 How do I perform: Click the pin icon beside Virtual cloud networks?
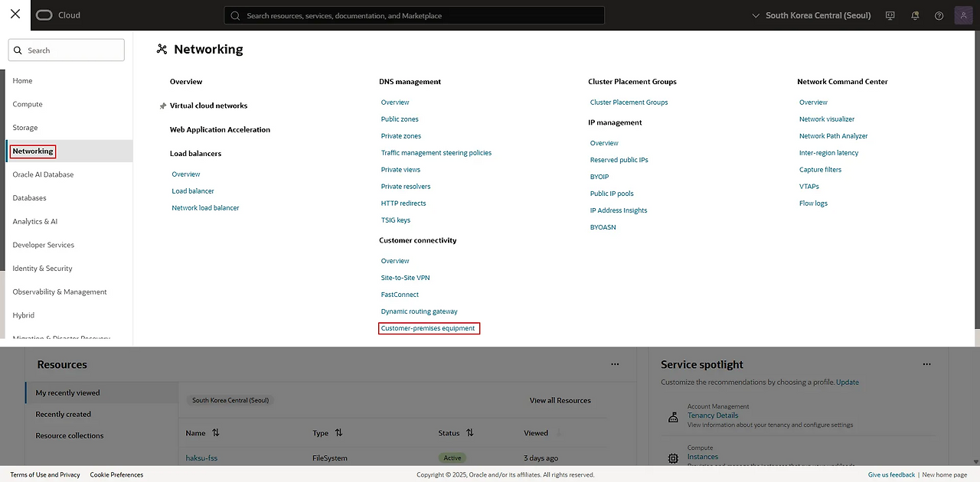[x=162, y=106]
